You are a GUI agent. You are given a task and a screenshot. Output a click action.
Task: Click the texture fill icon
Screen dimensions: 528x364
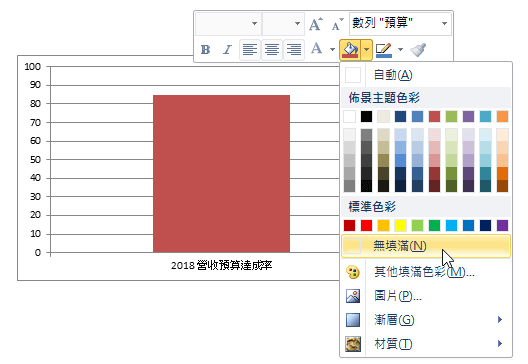click(353, 344)
